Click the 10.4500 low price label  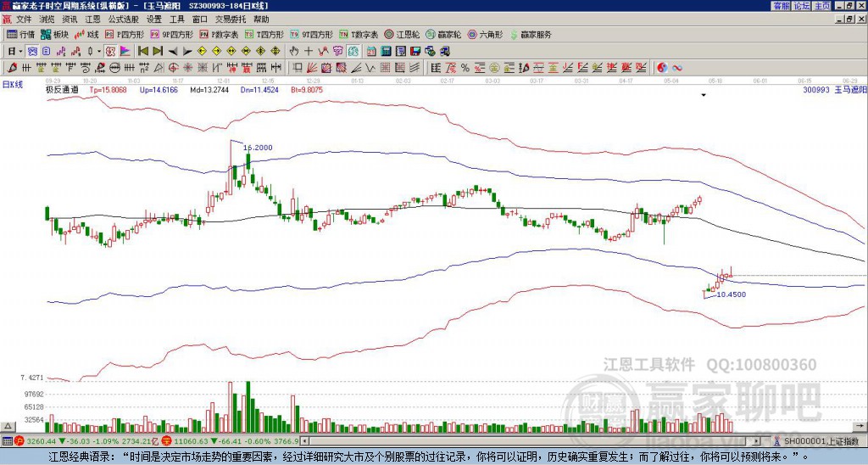(x=732, y=294)
